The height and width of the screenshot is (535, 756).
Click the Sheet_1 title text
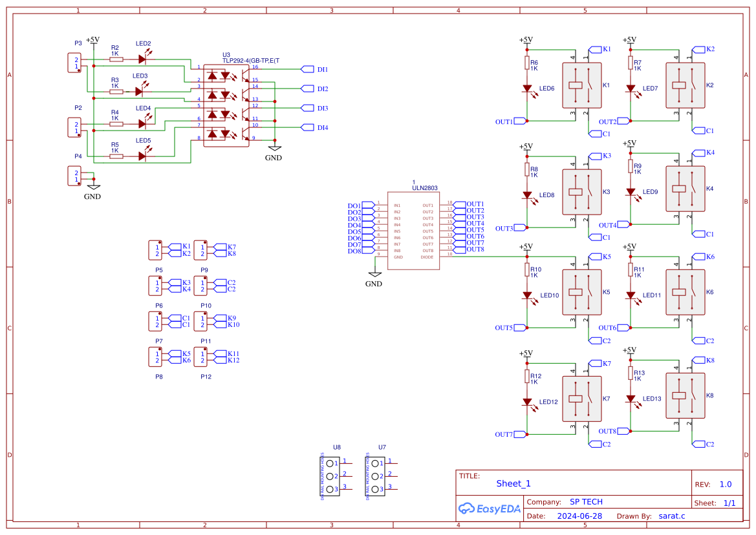tap(512, 483)
